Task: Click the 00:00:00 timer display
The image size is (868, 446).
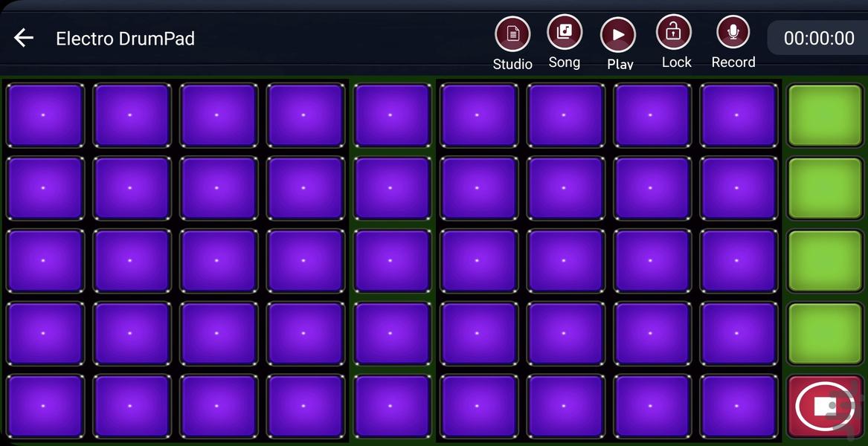Action: click(819, 39)
